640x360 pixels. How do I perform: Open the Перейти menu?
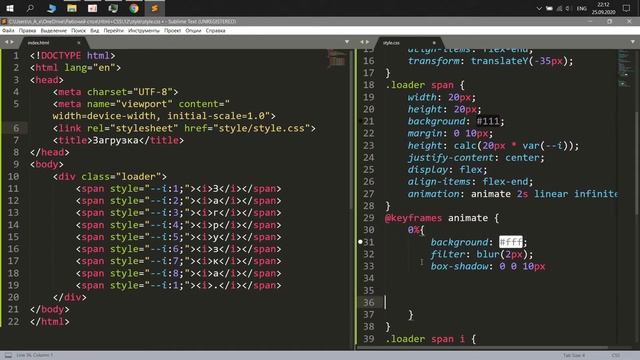(113, 31)
